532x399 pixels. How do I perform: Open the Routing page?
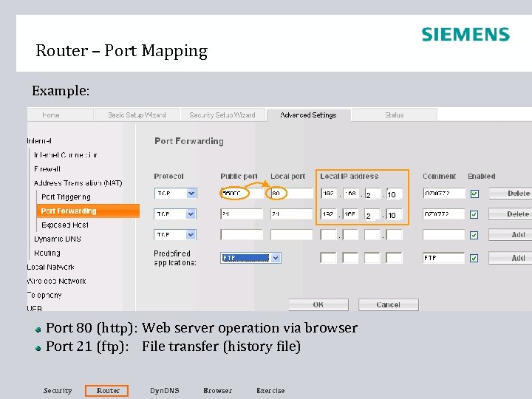tap(47, 253)
